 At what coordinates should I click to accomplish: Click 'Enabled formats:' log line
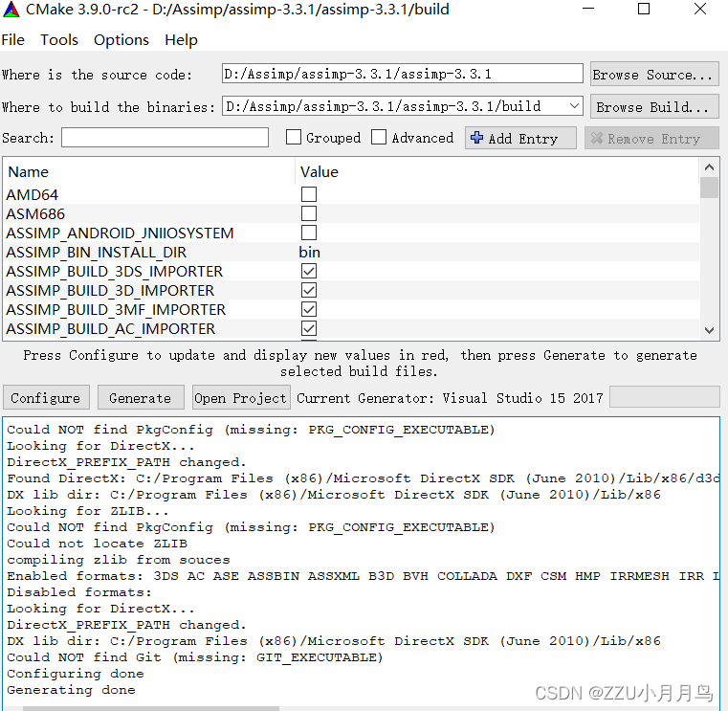coord(363,576)
